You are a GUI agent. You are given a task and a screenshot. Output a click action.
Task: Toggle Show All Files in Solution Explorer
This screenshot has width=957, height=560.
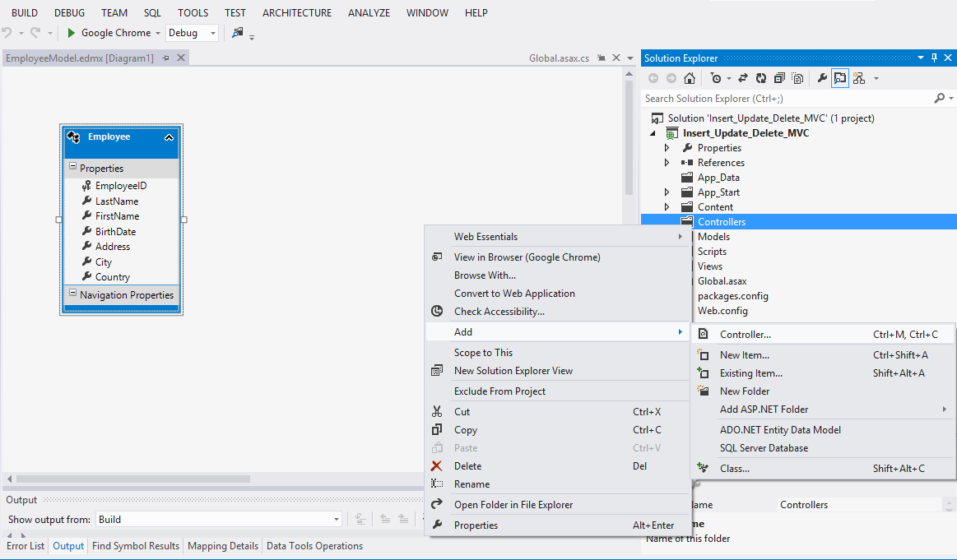(797, 77)
